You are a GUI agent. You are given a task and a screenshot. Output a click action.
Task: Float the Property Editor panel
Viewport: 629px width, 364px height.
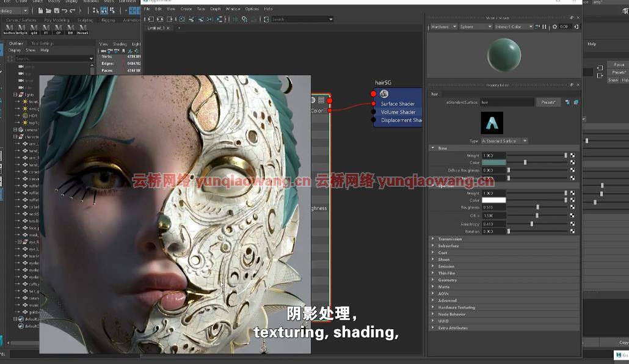572,85
